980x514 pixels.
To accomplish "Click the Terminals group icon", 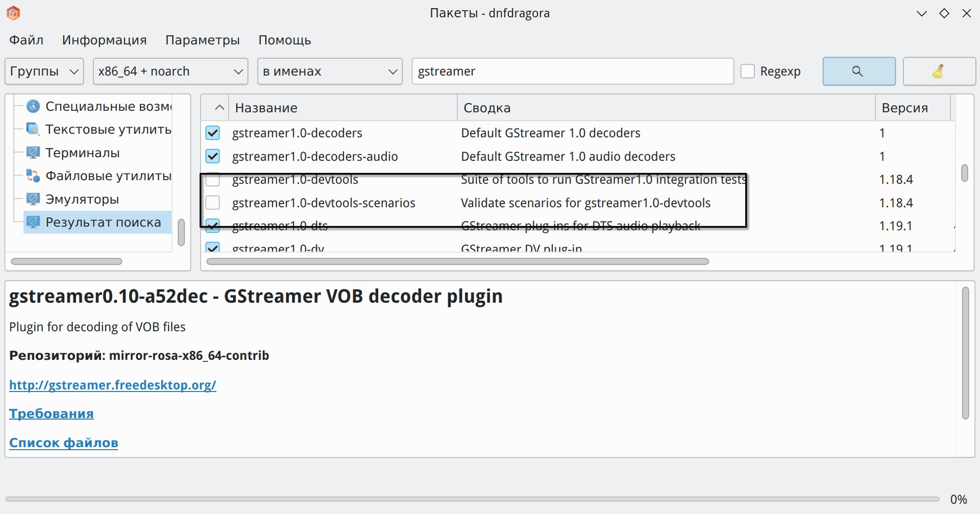I will coord(33,153).
